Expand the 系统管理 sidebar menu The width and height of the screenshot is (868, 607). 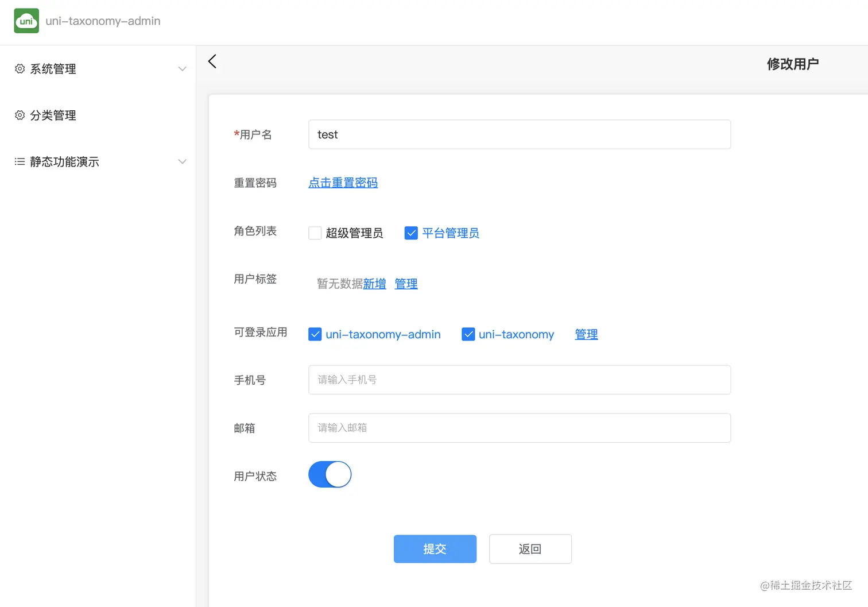coord(182,69)
